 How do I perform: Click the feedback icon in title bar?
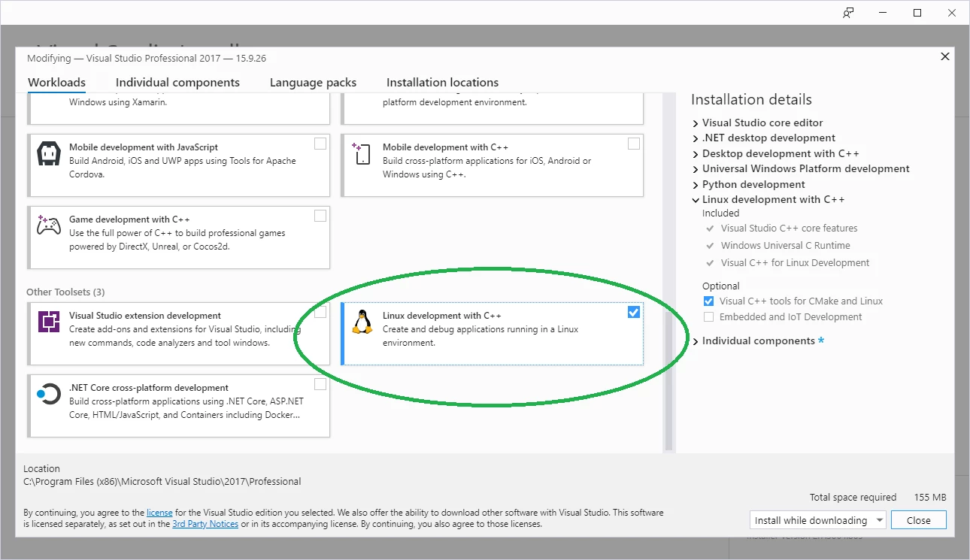848,13
